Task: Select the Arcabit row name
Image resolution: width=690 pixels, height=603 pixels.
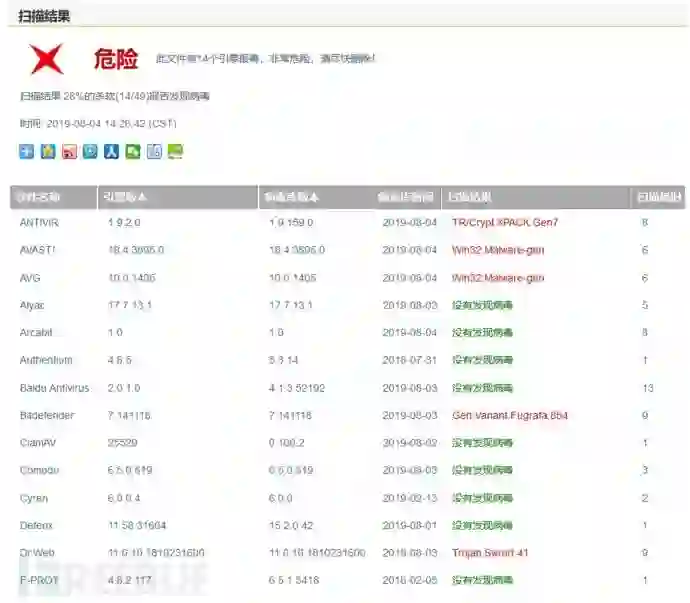Action: tap(36, 332)
